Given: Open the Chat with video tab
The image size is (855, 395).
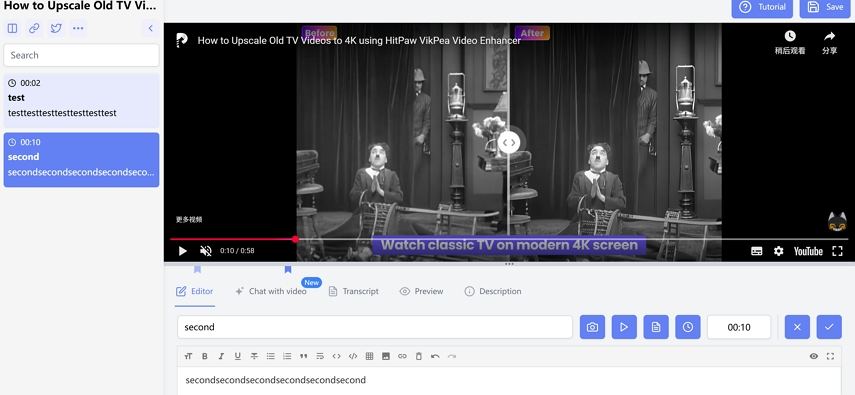Looking at the screenshot, I should [x=271, y=291].
